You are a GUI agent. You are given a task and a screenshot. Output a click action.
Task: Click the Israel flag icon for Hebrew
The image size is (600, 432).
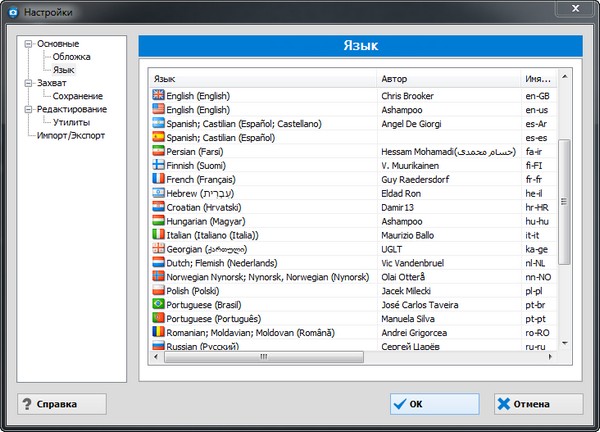(157, 192)
